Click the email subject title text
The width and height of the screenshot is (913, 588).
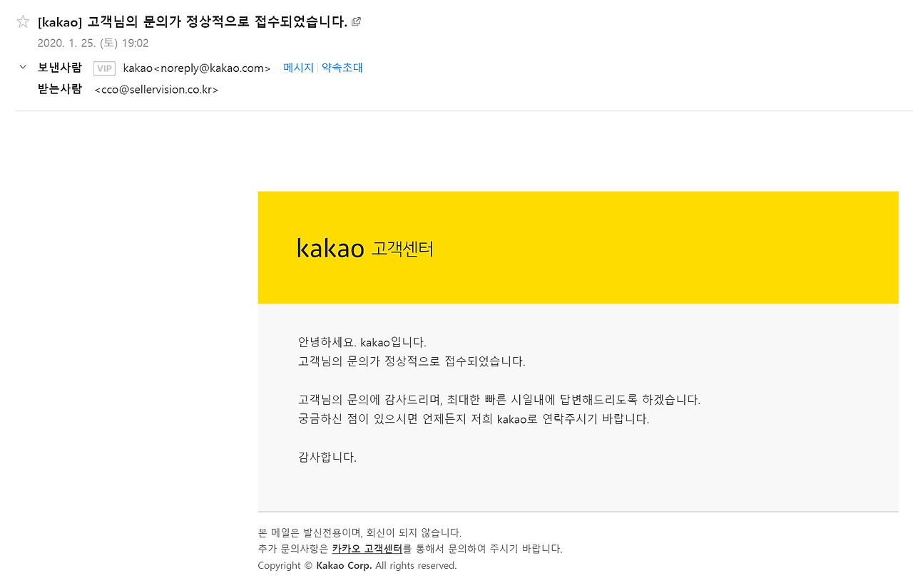(x=193, y=21)
